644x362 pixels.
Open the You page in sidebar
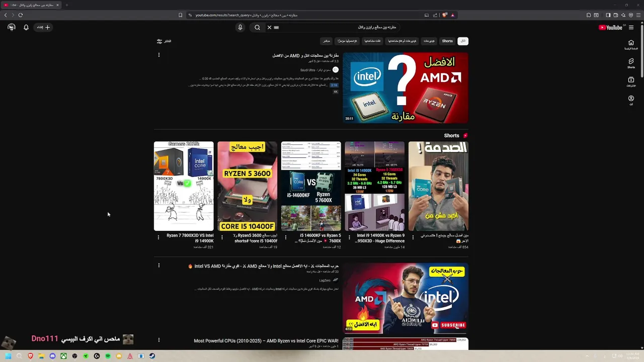point(631,101)
